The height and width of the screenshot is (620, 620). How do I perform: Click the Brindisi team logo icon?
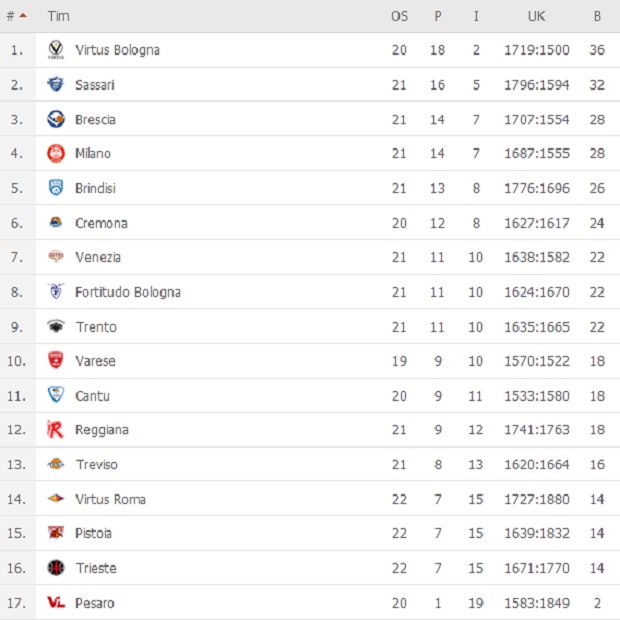click(56, 188)
